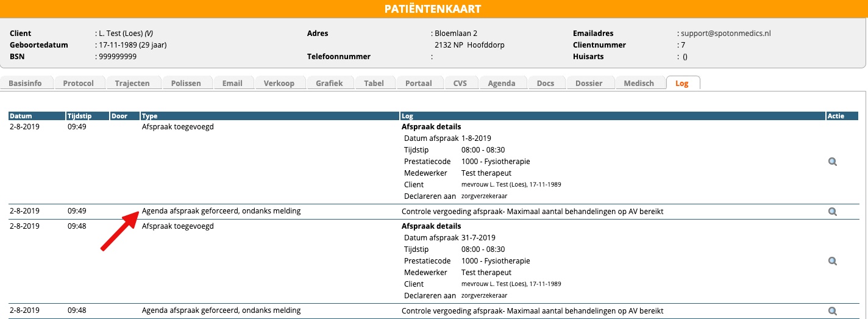The image size is (868, 319).
Task: Open the Dossier tab
Action: (x=589, y=84)
